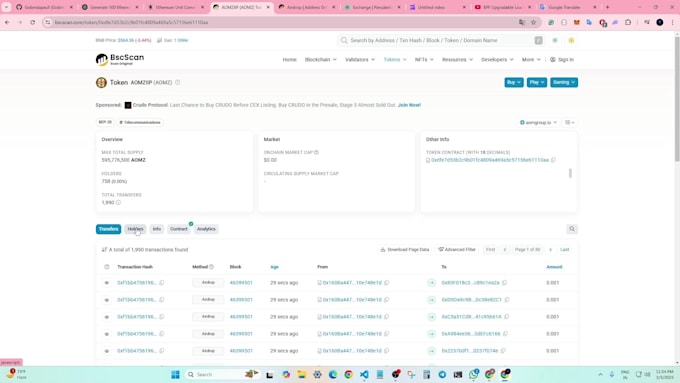Open the aomgroup.io site dropdown
680x383 pixels.
[x=538, y=123]
